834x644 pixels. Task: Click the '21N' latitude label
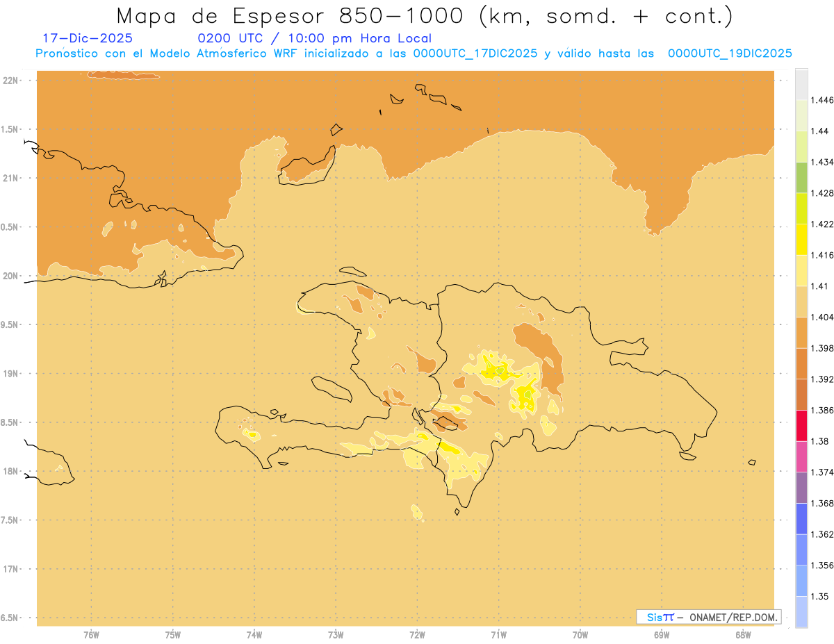11,178
